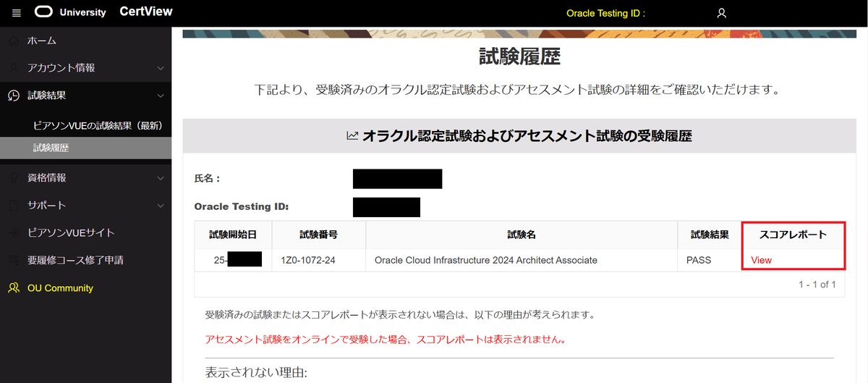Expand the サポート chevron
Image resolution: width=868 pixels, height=383 pixels.
pyautogui.click(x=160, y=205)
